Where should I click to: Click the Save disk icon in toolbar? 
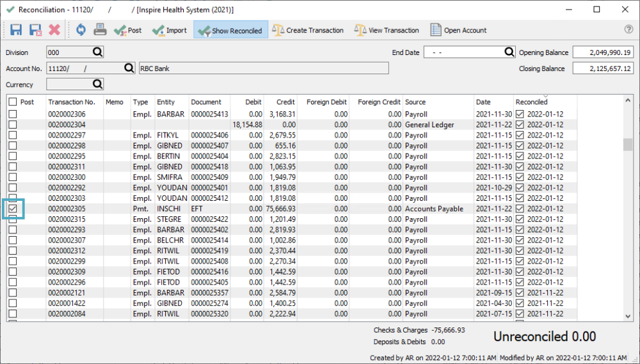tap(16, 30)
